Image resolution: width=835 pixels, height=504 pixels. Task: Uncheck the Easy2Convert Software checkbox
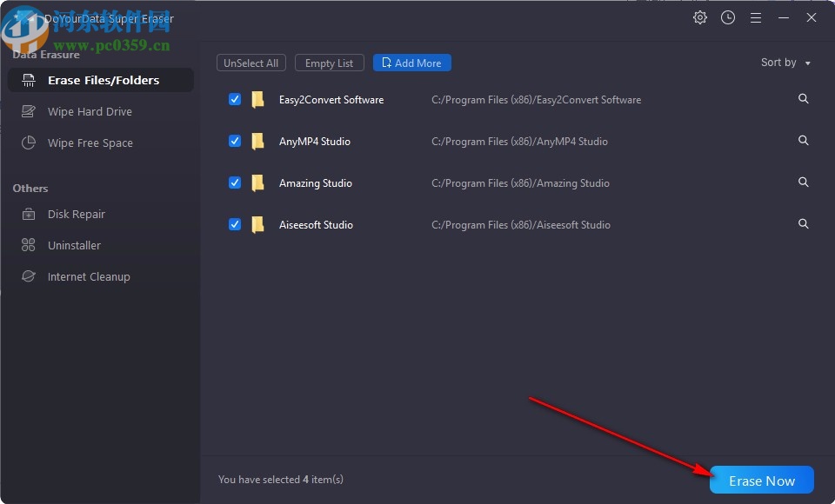pos(235,100)
